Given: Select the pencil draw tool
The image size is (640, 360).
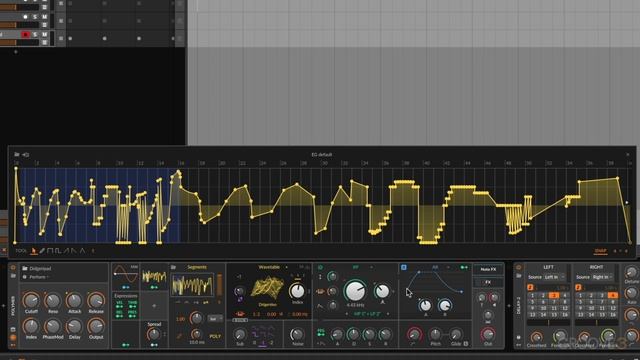Looking at the screenshot, I should click(x=42, y=251).
